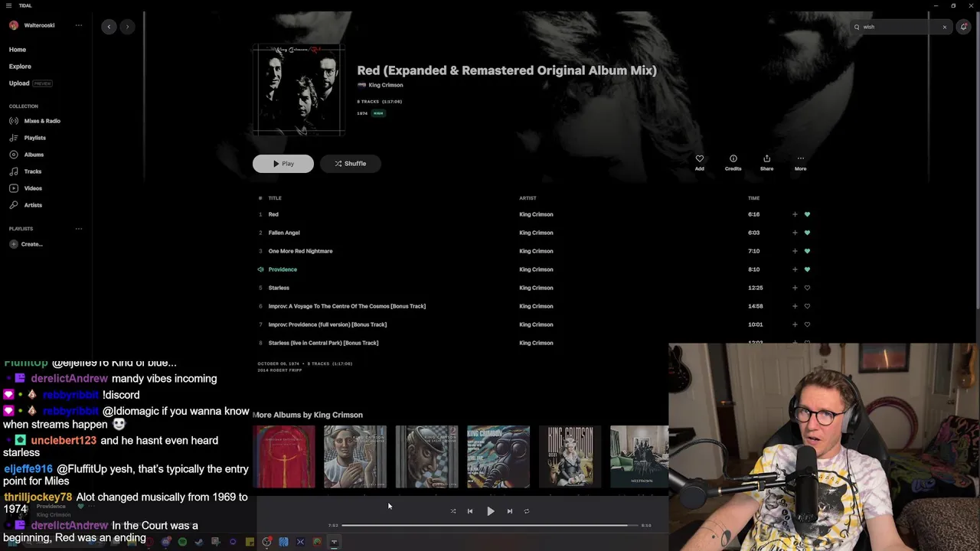Image resolution: width=980 pixels, height=551 pixels.
Task: Add the album to collection
Action: [x=699, y=163]
